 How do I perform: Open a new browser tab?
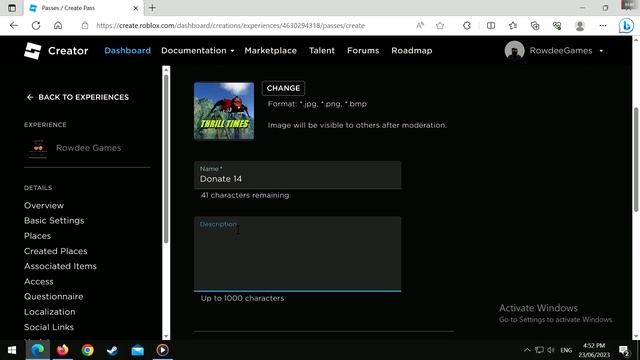152,8
